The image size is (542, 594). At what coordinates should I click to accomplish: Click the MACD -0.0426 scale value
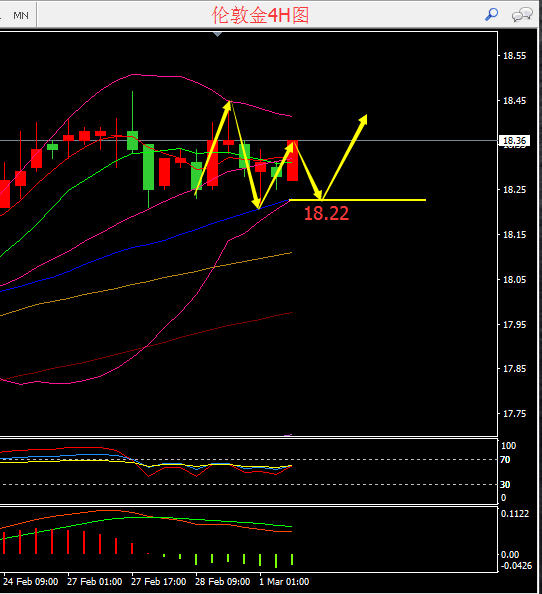516,566
